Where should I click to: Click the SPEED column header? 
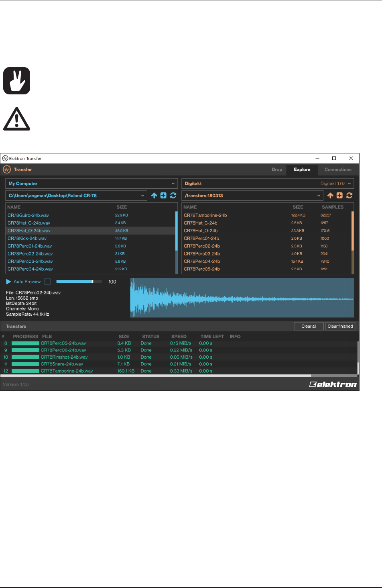click(179, 337)
